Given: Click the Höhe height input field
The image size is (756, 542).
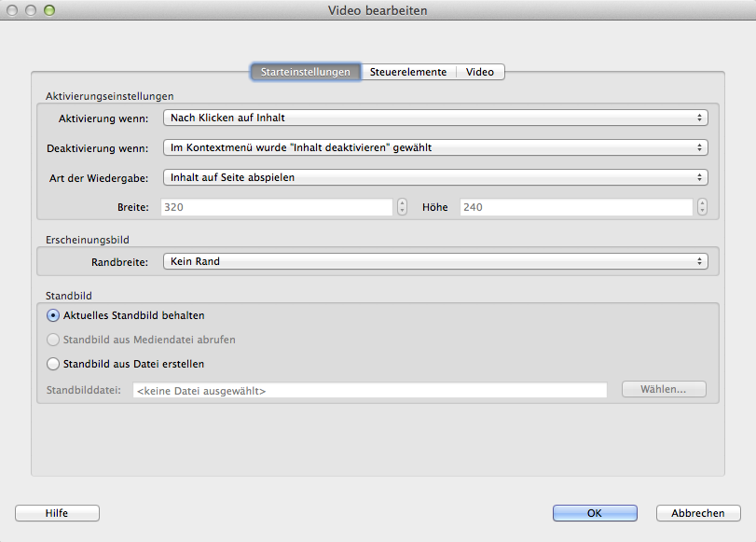Looking at the screenshot, I should pyautogui.click(x=574, y=207).
